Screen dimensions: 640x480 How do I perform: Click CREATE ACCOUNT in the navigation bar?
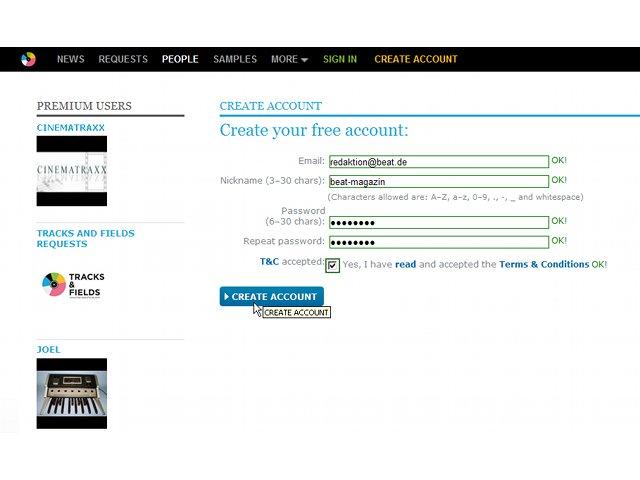[x=416, y=59]
